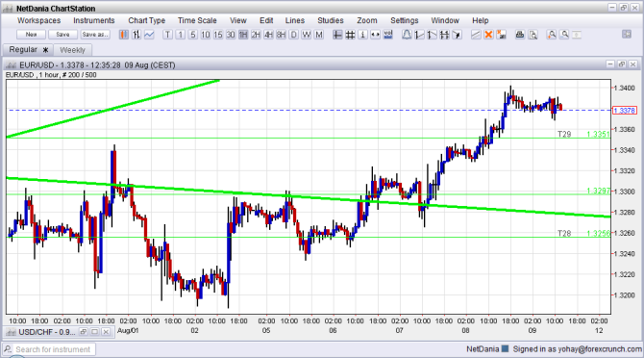Click the print icon

520,35
